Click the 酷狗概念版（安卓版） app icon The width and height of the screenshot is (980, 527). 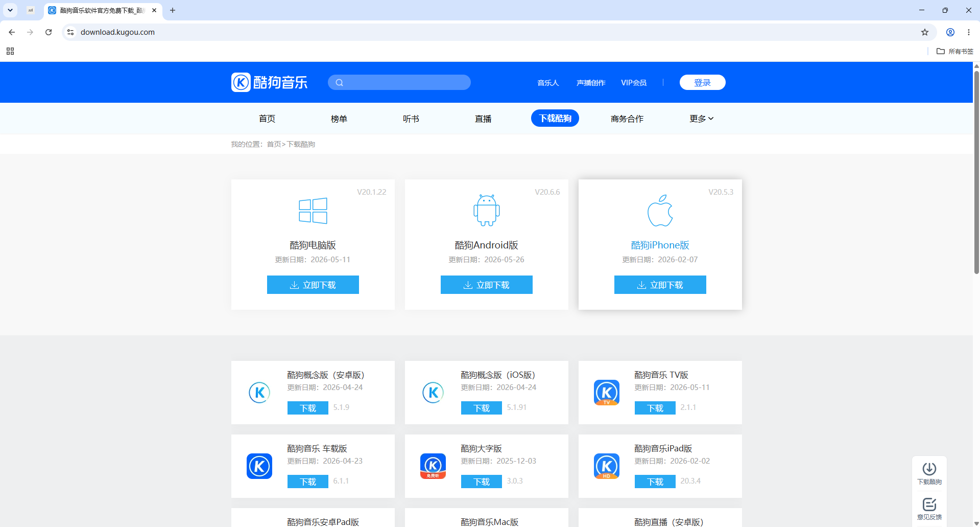coord(259,393)
